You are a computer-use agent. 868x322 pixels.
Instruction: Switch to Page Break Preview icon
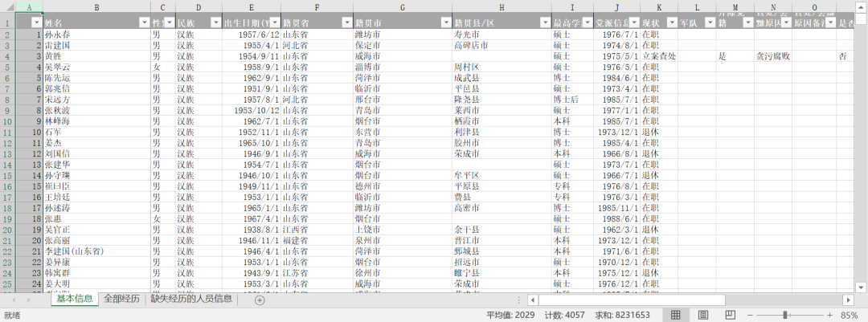click(730, 316)
